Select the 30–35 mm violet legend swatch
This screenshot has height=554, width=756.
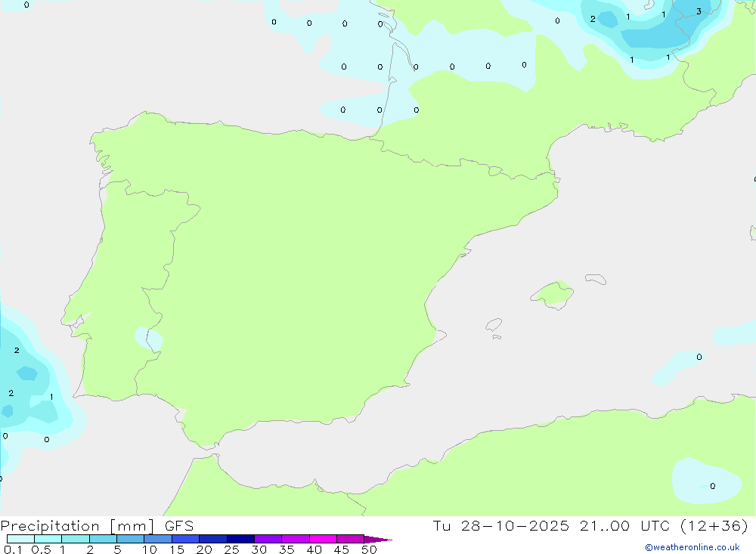pyautogui.click(x=268, y=539)
